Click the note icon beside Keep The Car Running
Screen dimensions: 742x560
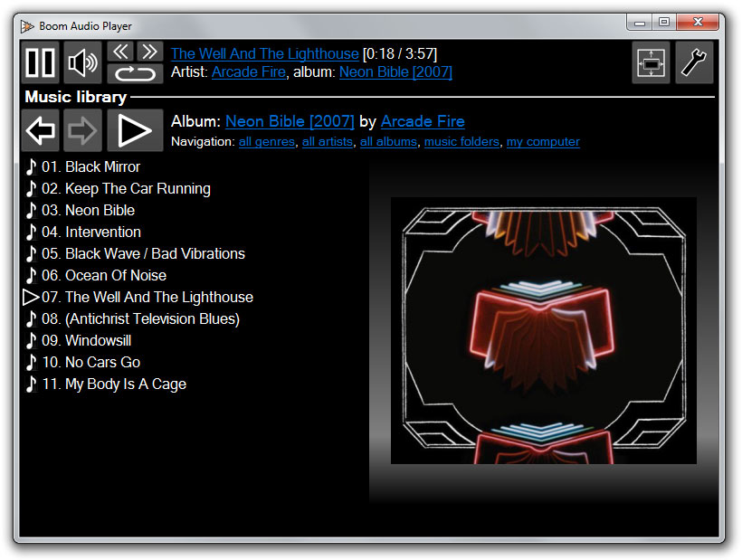pyautogui.click(x=32, y=189)
